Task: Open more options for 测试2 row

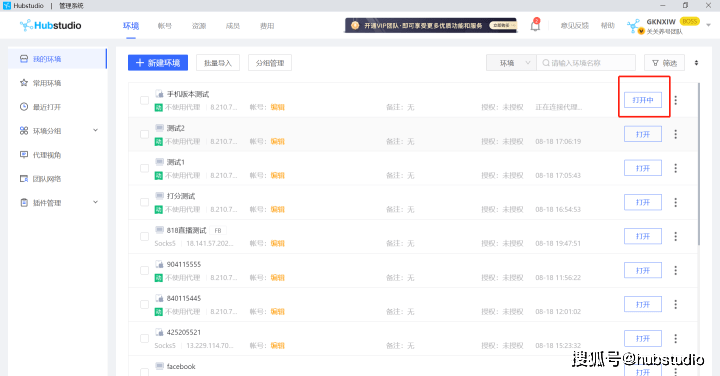Action: [x=675, y=134]
